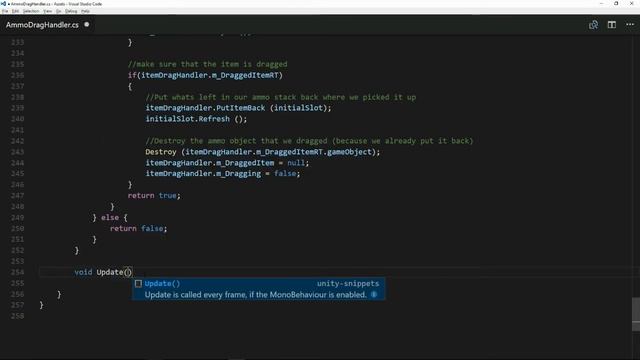Click the 'if(itemDragHandler.m_DraggedItemRT)' line
Screen dimensions: 640x360
pos(205,75)
